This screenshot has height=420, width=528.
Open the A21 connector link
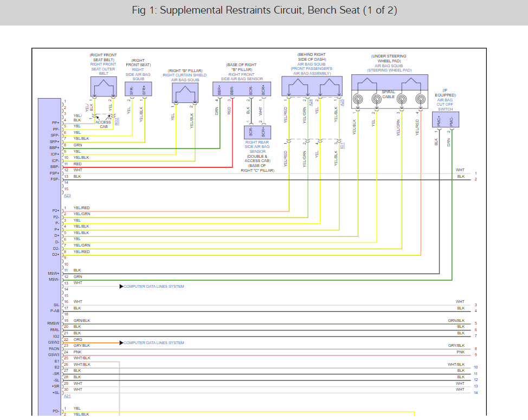pyautogui.click(x=67, y=396)
